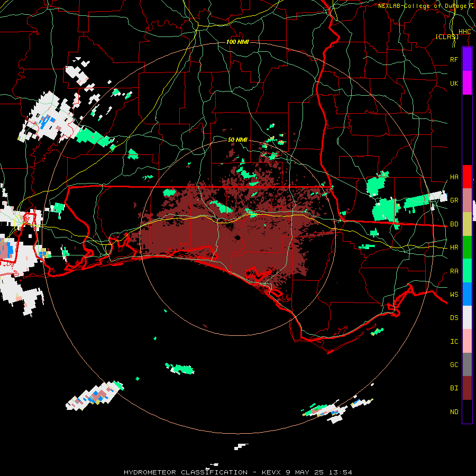Click the BI brown legend swatch
This screenshot has width=476, height=476.
click(x=467, y=388)
